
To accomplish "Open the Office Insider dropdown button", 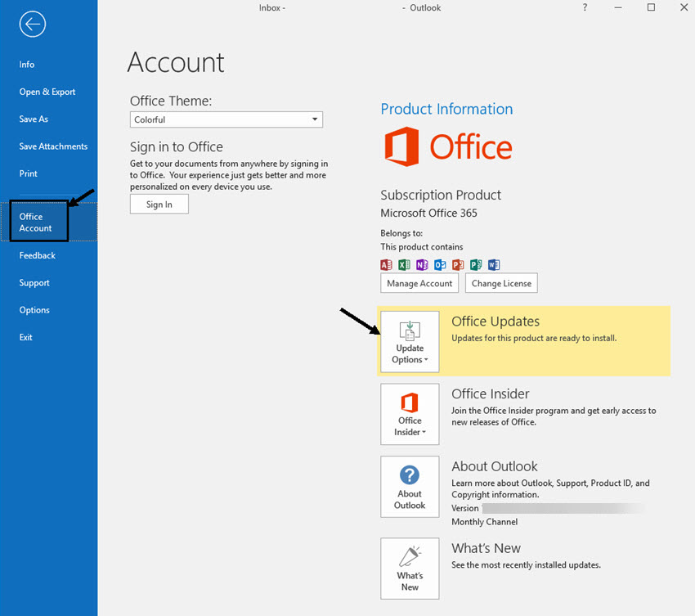I will pyautogui.click(x=410, y=414).
